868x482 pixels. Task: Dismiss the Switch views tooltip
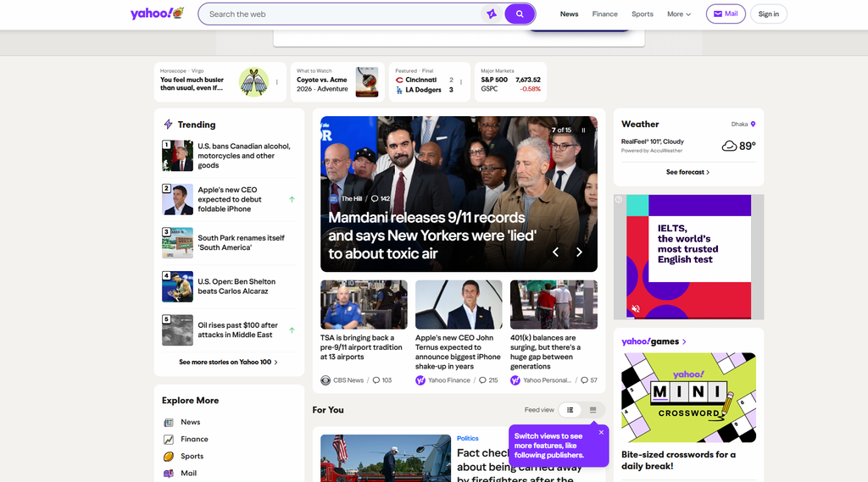coord(601,432)
